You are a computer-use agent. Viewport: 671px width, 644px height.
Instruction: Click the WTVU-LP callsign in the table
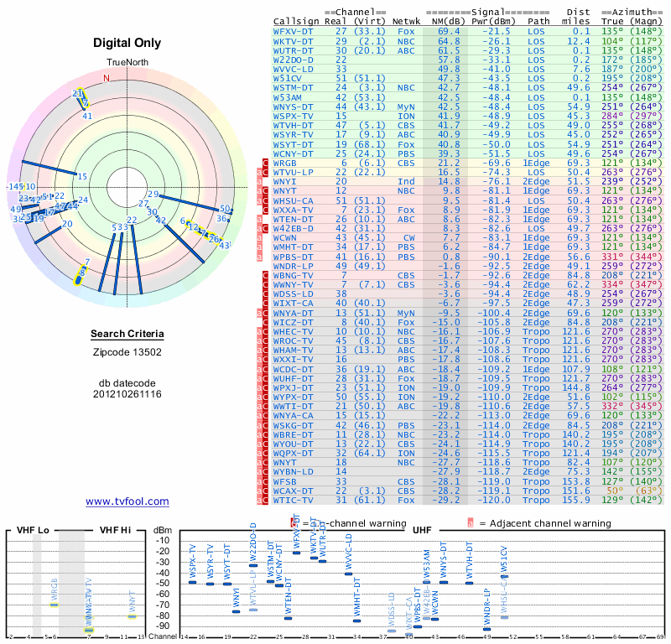point(293,173)
